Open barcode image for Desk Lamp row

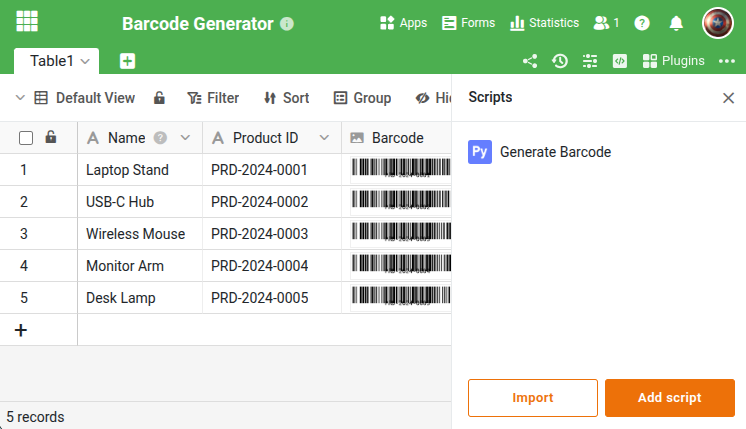(x=401, y=296)
